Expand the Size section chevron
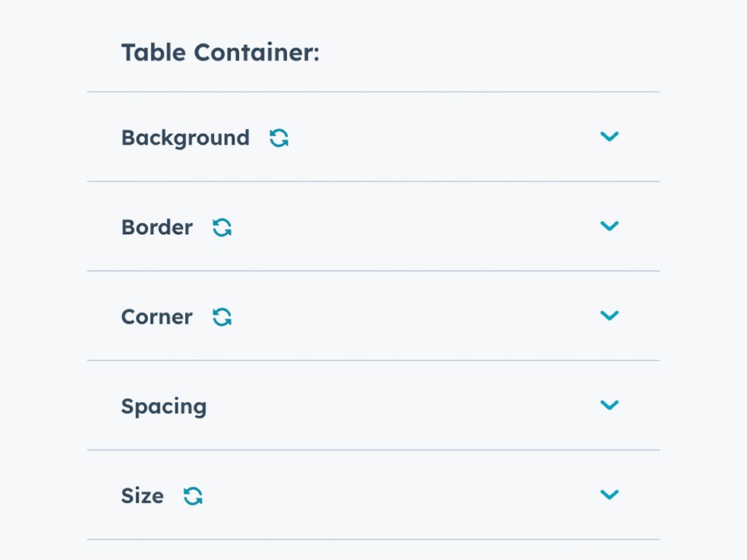Screen dimensions: 747x560 click(609, 495)
